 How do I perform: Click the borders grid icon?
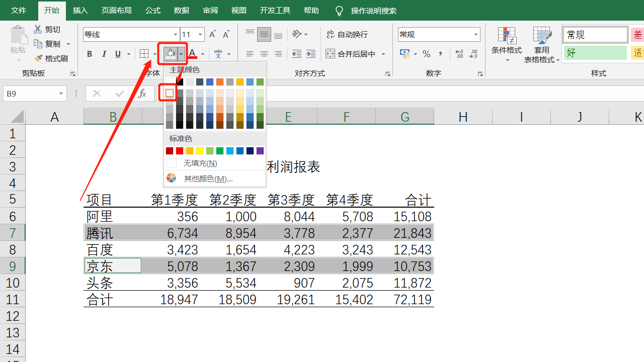tap(144, 54)
